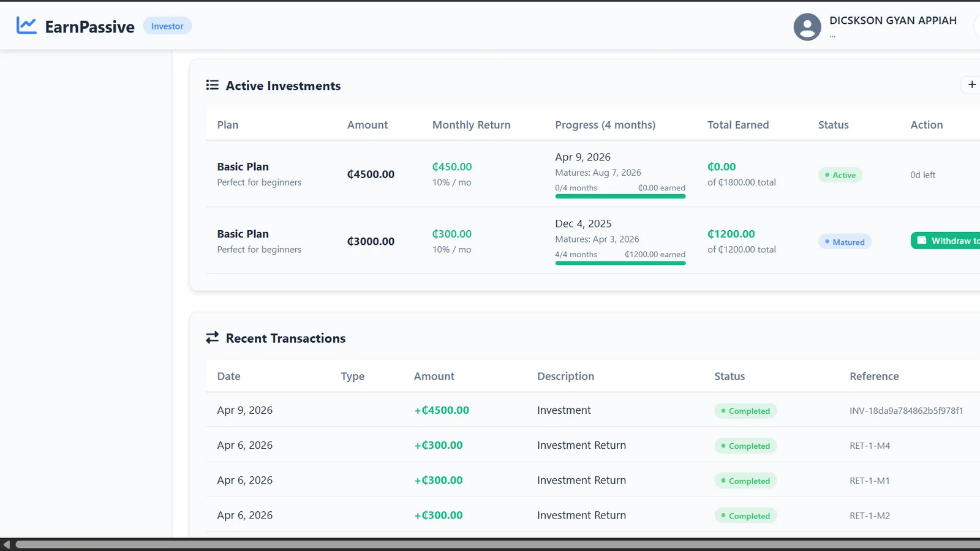Click the ₵3000.00 investment amount
Viewport: 980px width, 551px height.
pyautogui.click(x=371, y=241)
